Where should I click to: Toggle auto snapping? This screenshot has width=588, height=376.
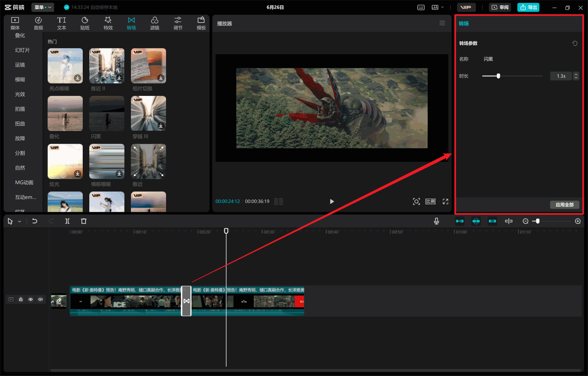tap(476, 221)
